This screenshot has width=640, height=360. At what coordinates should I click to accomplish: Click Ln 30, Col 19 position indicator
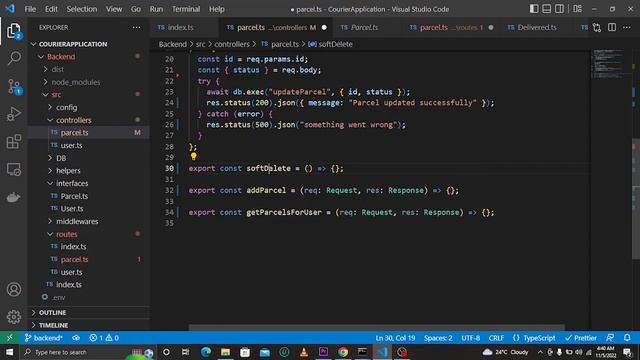point(395,338)
